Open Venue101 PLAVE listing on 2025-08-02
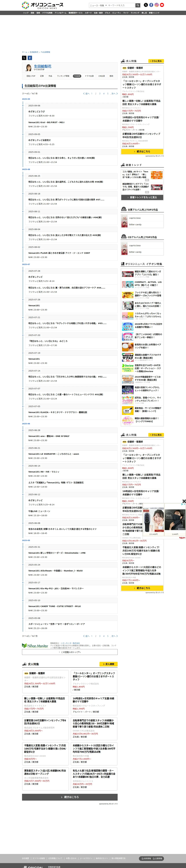 click(x=59, y=253)
